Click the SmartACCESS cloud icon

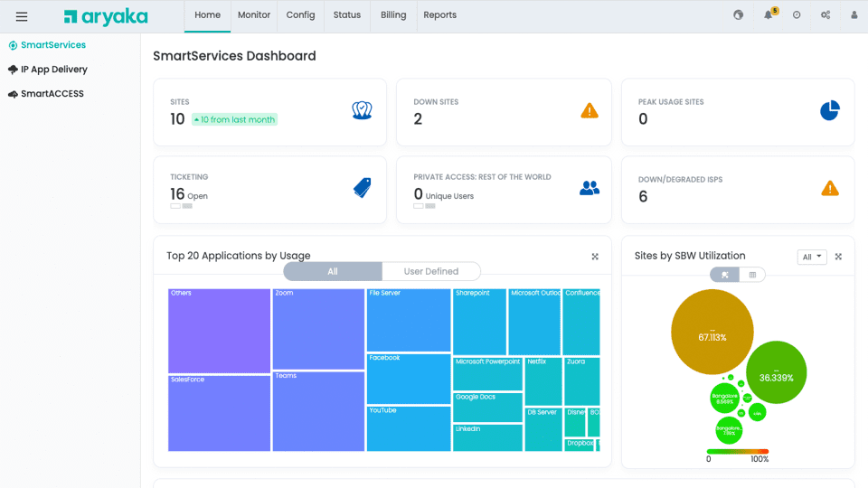[x=13, y=94]
